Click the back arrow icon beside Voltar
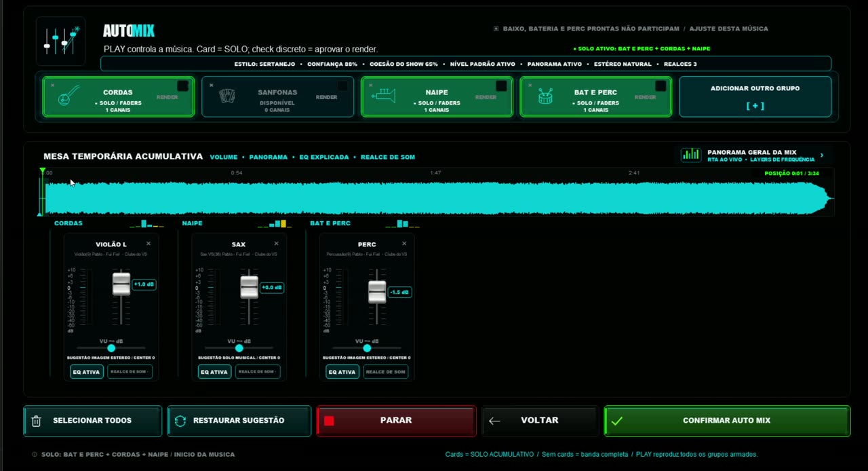 tap(494, 421)
